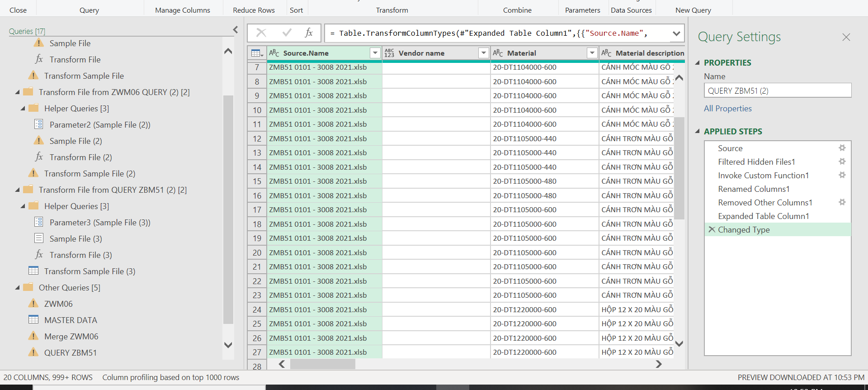The height and width of the screenshot is (390, 868).
Task: Click data type icon of Vendor name column
Action: [x=389, y=53]
